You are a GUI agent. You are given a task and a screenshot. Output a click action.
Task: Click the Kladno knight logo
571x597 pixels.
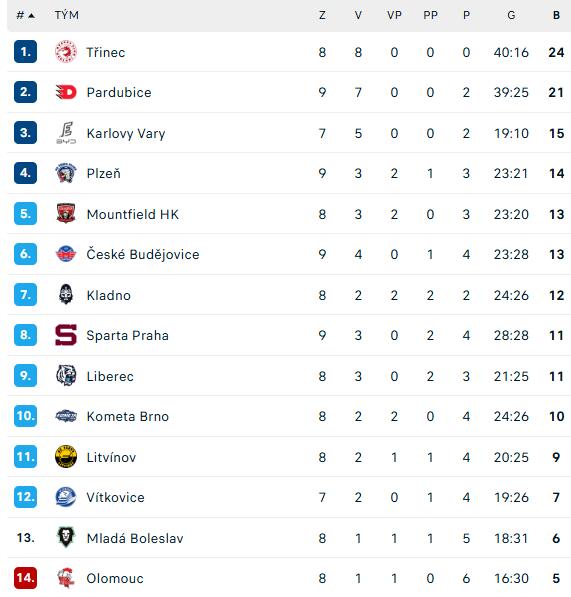pos(65,294)
